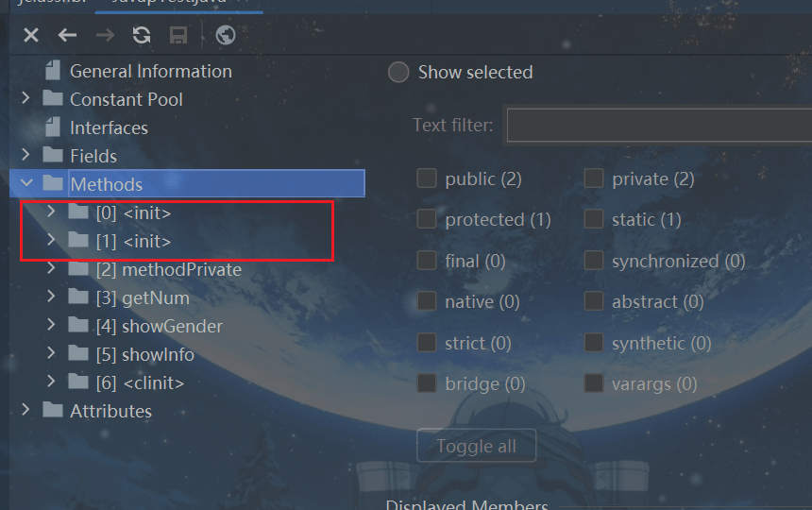The width and height of the screenshot is (812, 510).
Task: Collapse the Methods tree node
Action: click(x=25, y=183)
